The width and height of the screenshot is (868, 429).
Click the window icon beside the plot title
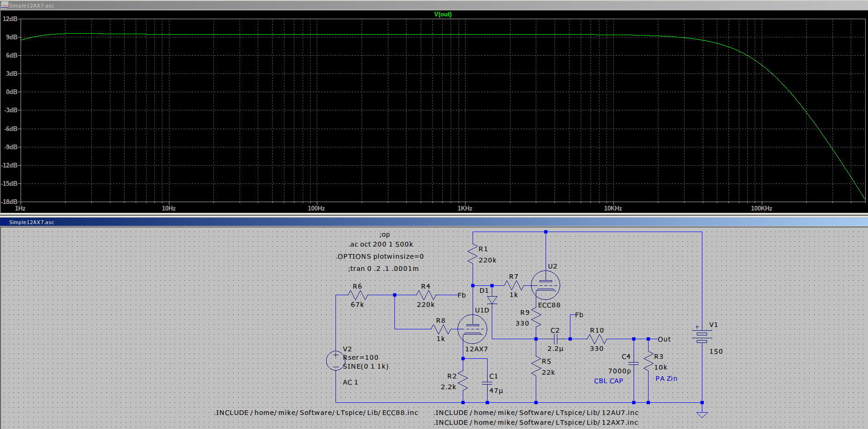(x=5, y=6)
